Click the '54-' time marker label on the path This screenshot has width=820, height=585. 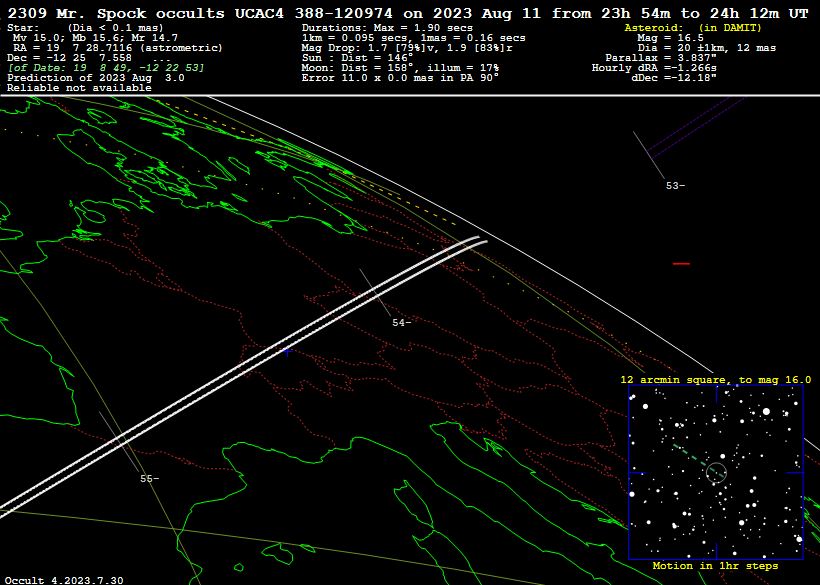[402, 323]
